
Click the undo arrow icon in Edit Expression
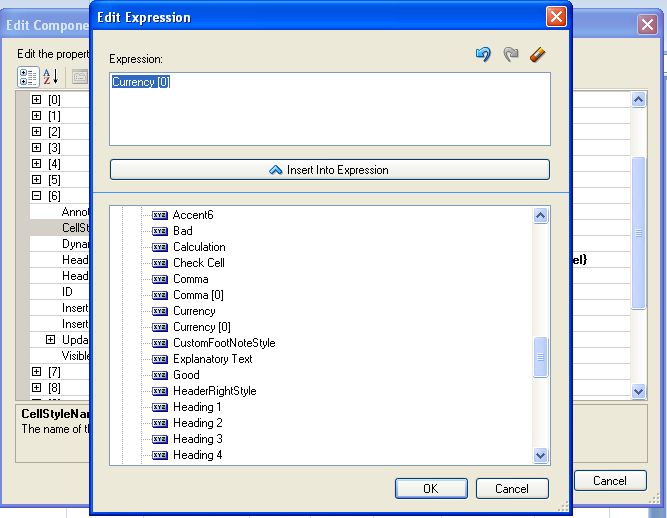click(x=483, y=54)
